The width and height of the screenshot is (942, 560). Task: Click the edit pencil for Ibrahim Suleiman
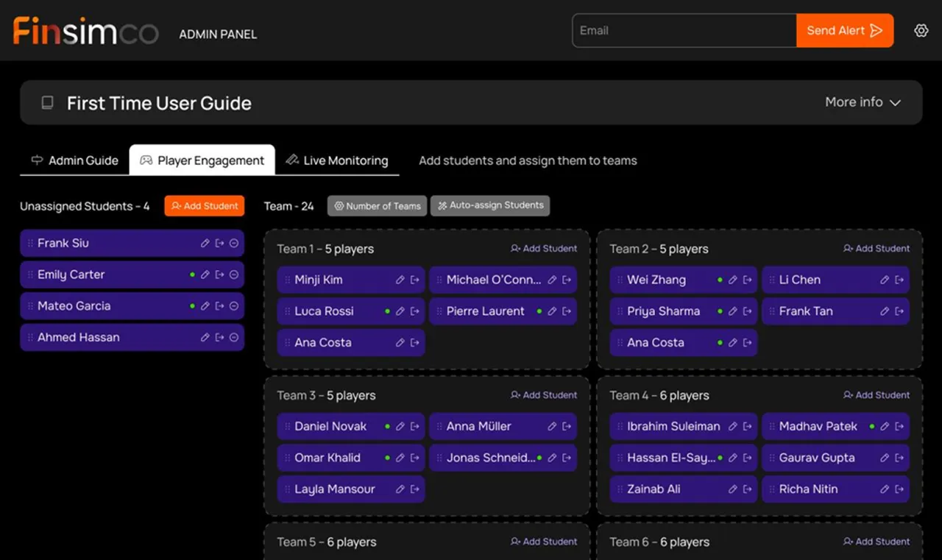coord(733,427)
